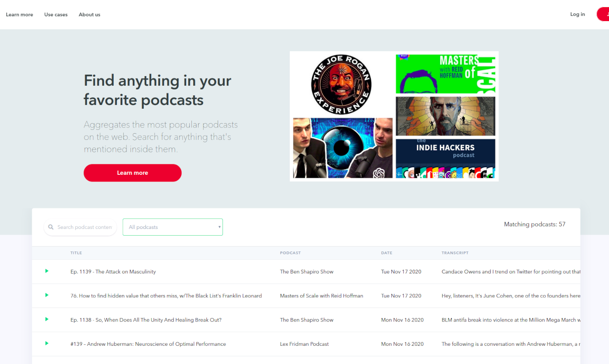Screen dimensions: 609x364
Task: Click the red Learn more button
Action: coord(132,173)
